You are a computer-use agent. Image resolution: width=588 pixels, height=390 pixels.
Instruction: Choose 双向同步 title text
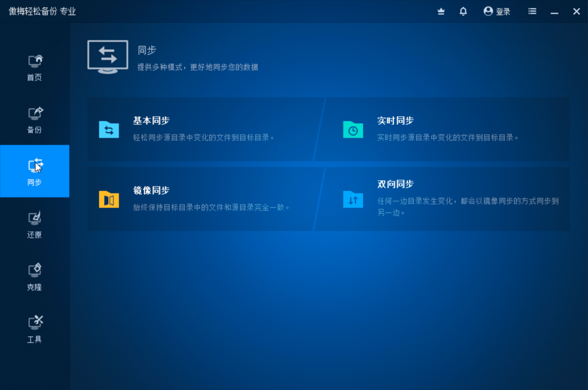pyautogui.click(x=395, y=184)
